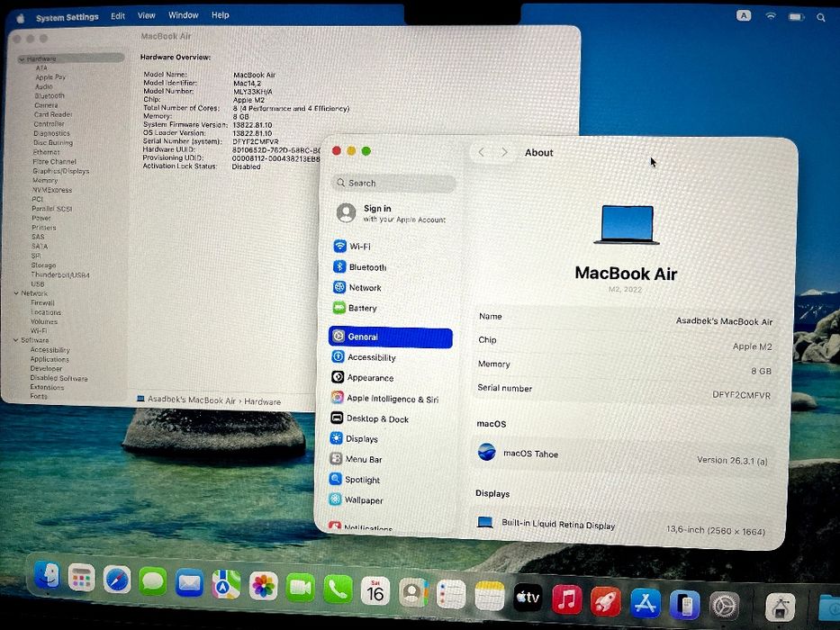This screenshot has height=630, width=840.
Task: Open Photos from the Dock
Action: [263, 586]
